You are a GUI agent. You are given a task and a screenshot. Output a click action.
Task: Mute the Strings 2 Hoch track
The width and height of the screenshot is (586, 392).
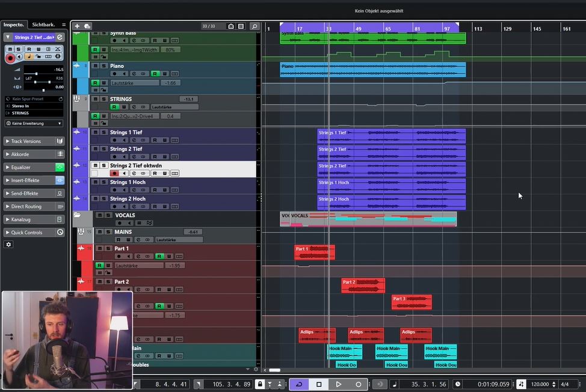(x=95, y=198)
